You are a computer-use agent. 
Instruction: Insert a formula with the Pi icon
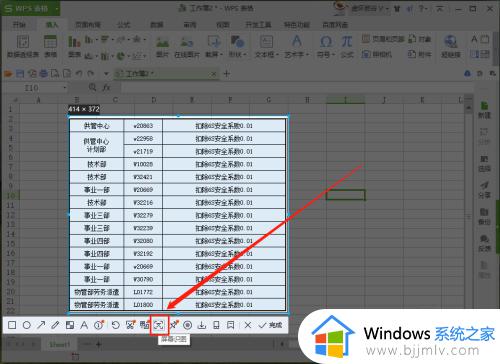[347, 47]
